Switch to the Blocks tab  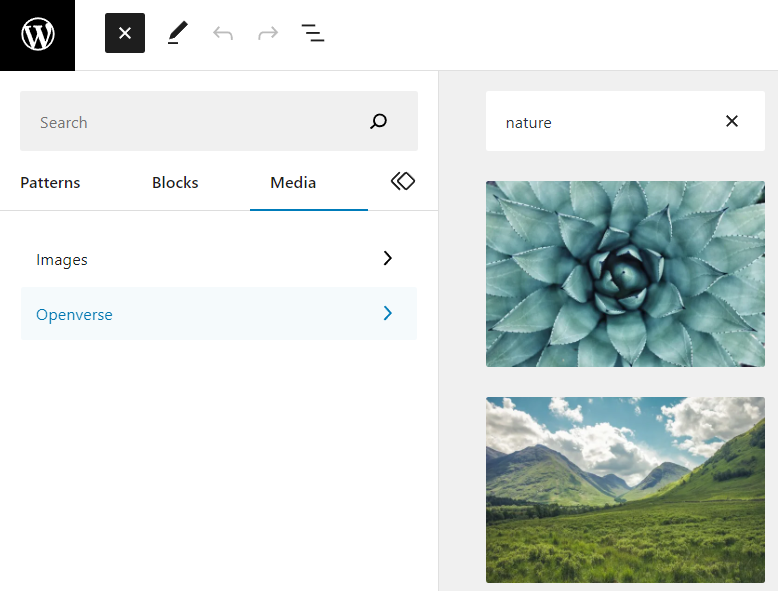pyautogui.click(x=175, y=183)
